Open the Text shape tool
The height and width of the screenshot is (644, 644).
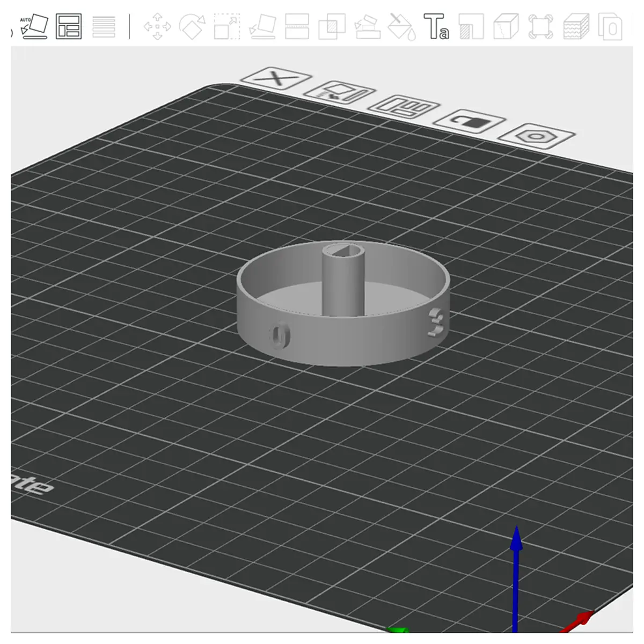(x=437, y=27)
